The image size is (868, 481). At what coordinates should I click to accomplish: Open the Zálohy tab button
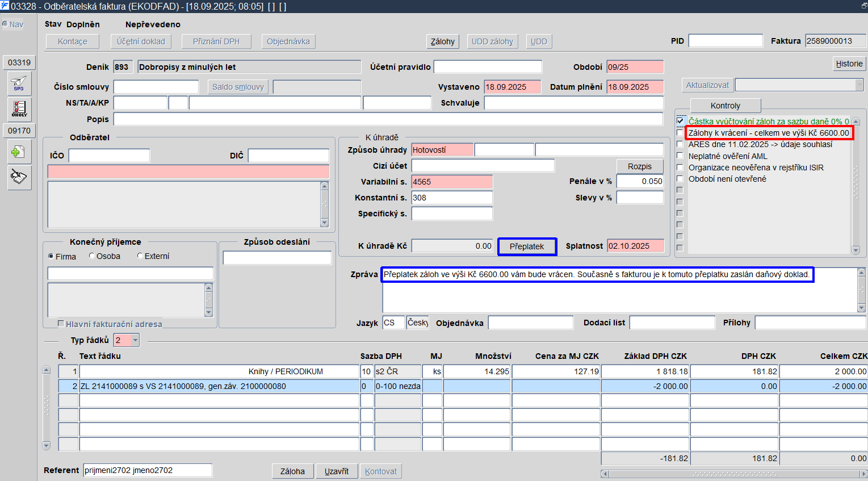click(x=442, y=41)
